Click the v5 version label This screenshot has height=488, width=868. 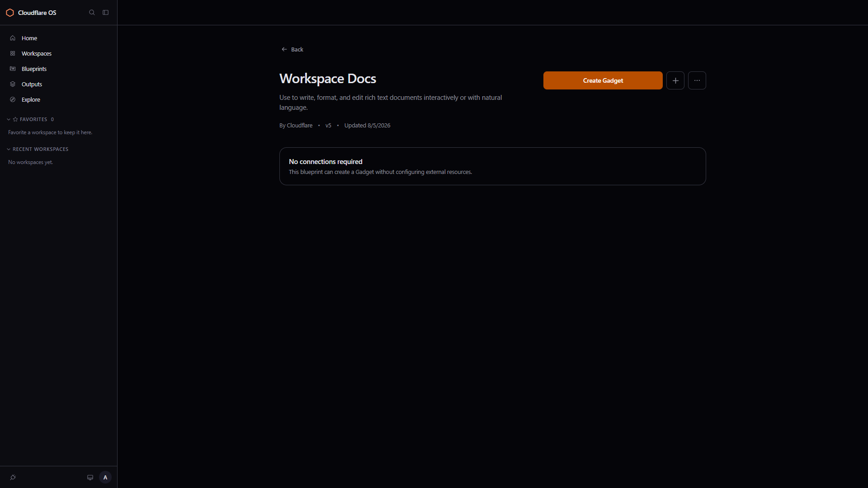[x=328, y=125]
